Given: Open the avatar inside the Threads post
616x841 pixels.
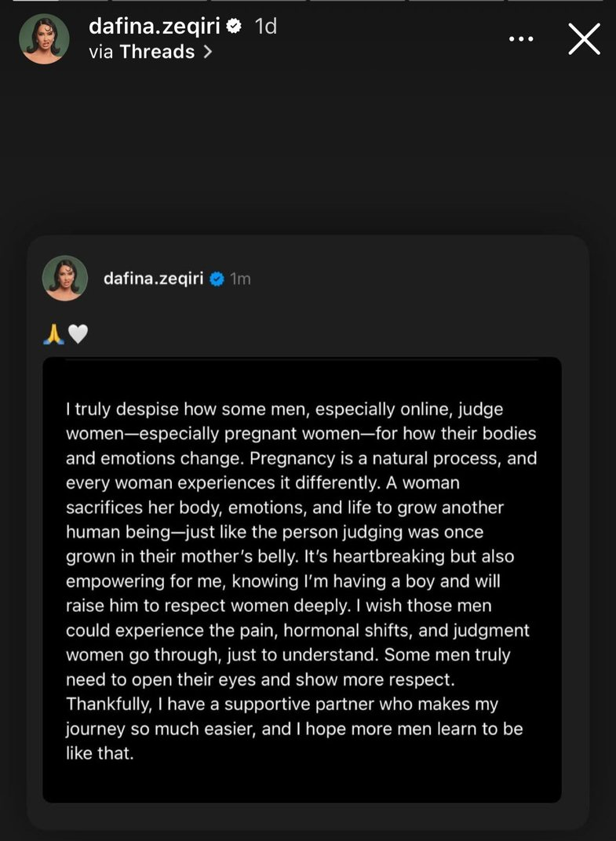Looking at the screenshot, I should [65, 279].
